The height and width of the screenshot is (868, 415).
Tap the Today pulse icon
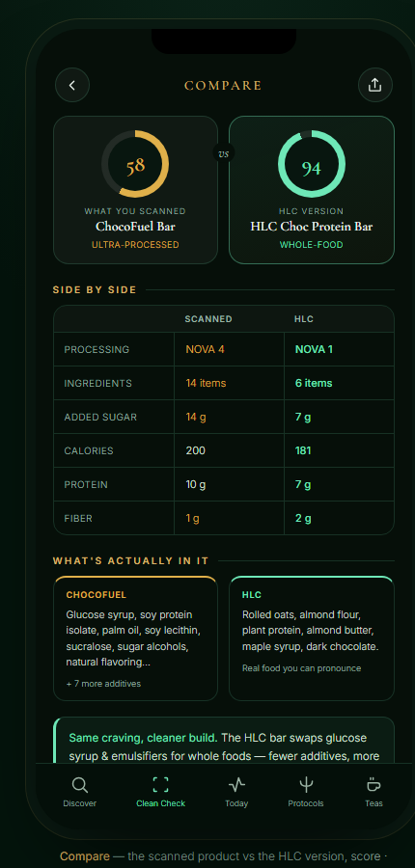(236, 785)
